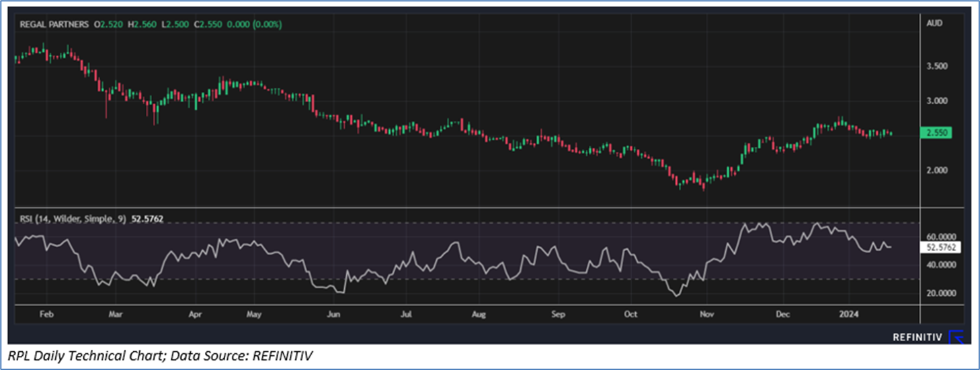
Task: Click the 20.0000 RSI axis label
Action: tap(941, 293)
